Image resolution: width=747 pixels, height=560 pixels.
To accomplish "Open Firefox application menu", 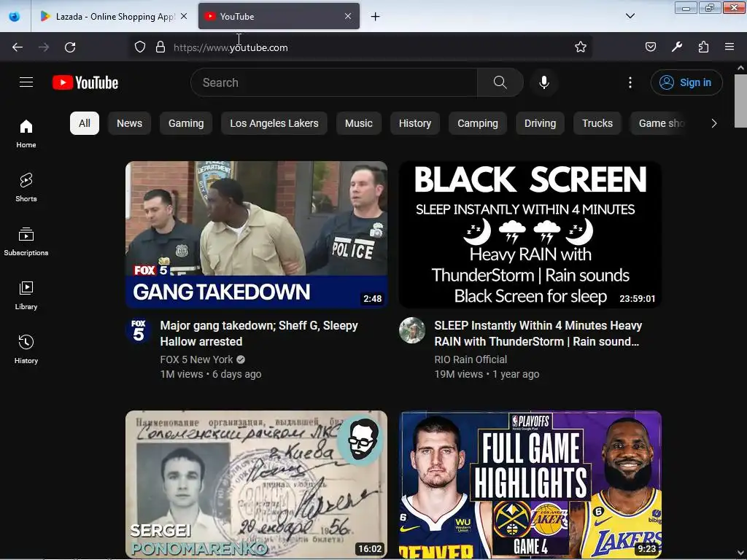I will click(729, 47).
